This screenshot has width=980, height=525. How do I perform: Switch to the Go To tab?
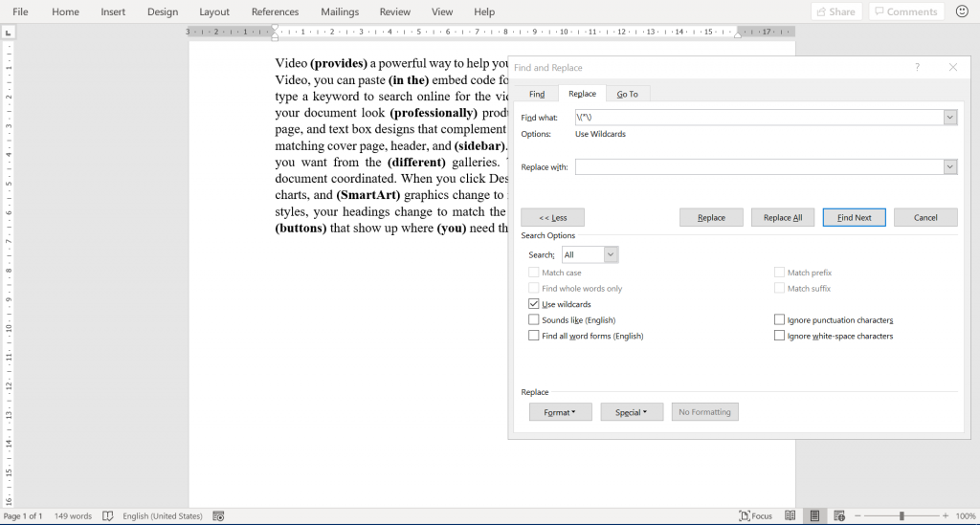pyautogui.click(x=627, y=94)
